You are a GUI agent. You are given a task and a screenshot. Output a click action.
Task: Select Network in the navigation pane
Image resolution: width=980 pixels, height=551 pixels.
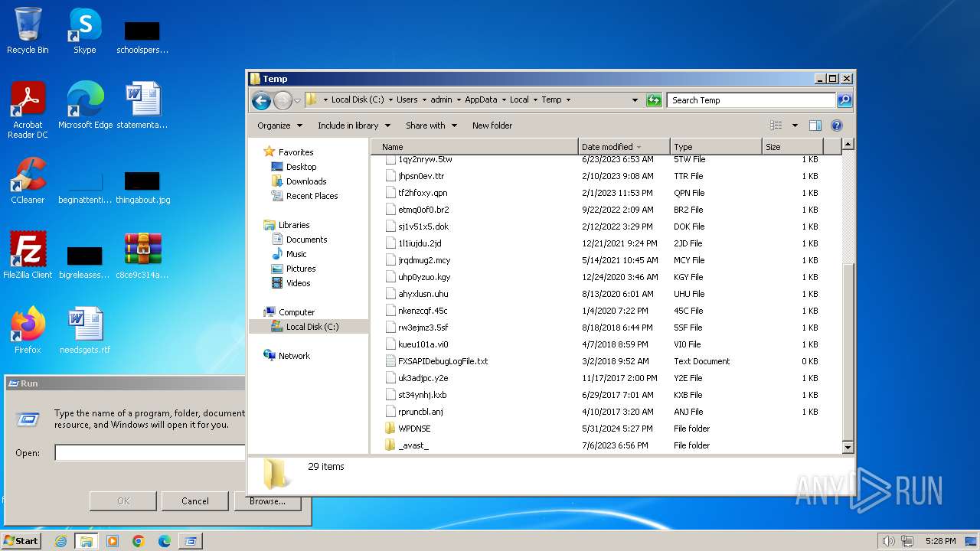tap(294, 356)
